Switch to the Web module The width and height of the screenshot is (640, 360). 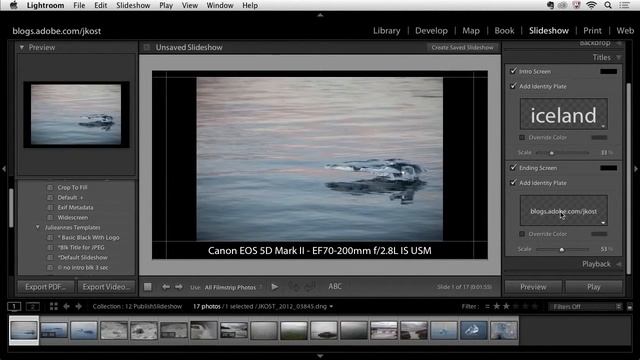click(x=625, y=31)
